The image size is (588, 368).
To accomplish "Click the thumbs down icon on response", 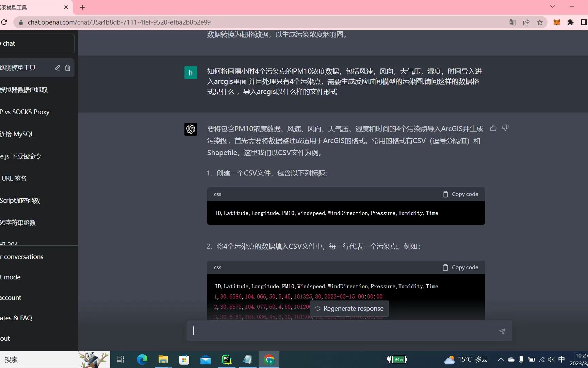I will [x=505, y=128].
